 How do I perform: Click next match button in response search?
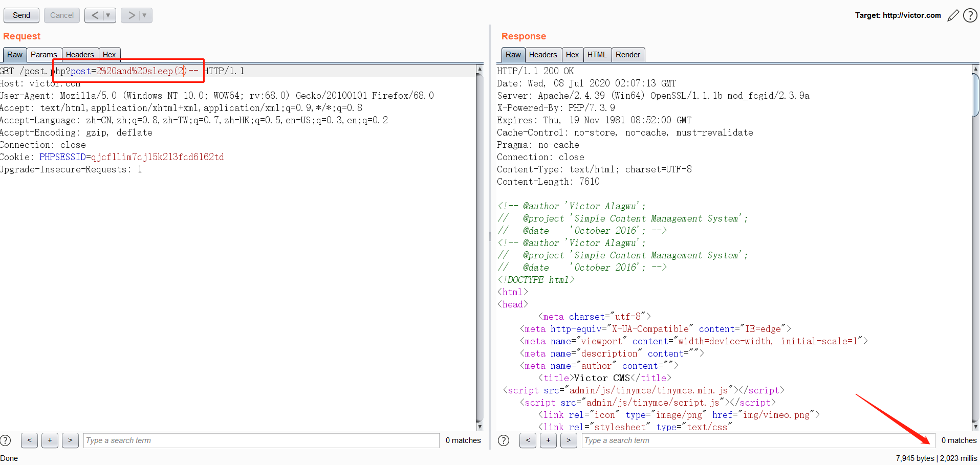[x=569, y=440]
